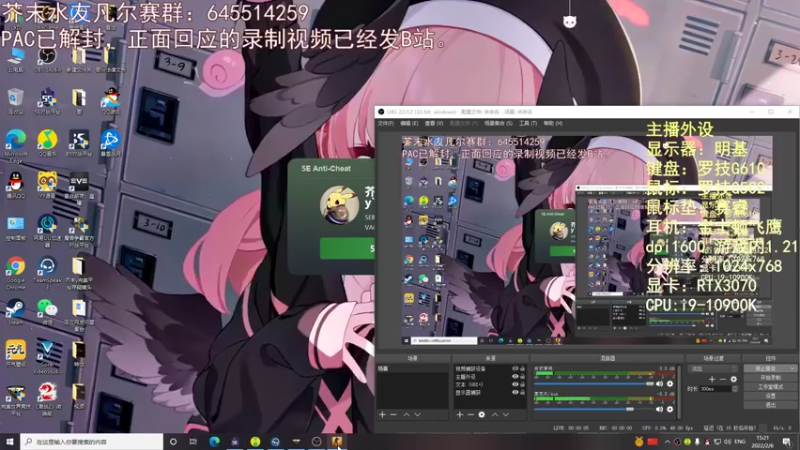Mute desktop audio in OBS mixer
The image size is (800, 450).
point(659,384)
